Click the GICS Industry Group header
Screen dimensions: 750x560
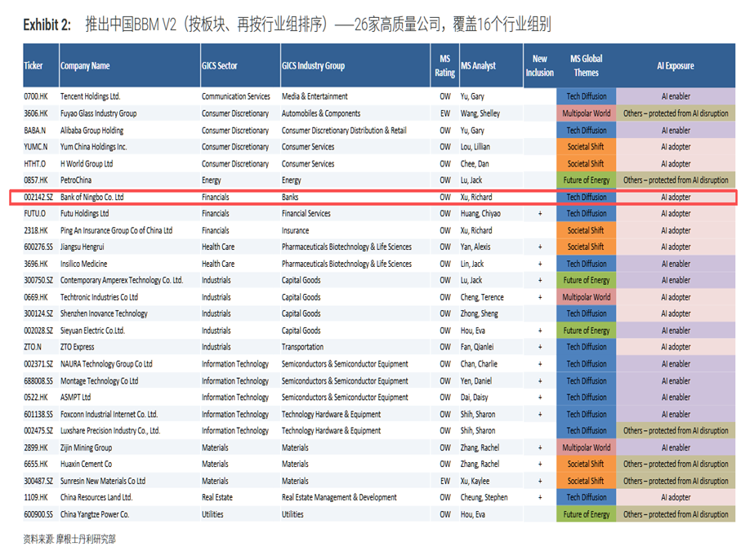313,66
